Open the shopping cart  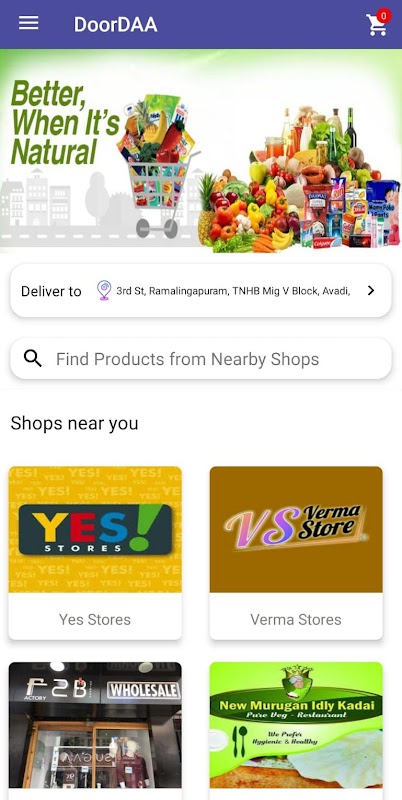click(x=376, y=24)
